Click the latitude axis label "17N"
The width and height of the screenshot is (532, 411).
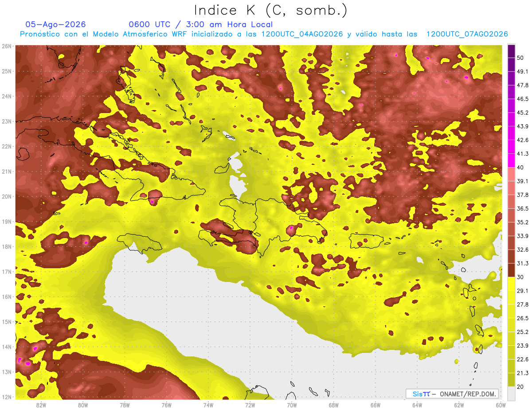(x=7, y=272)
